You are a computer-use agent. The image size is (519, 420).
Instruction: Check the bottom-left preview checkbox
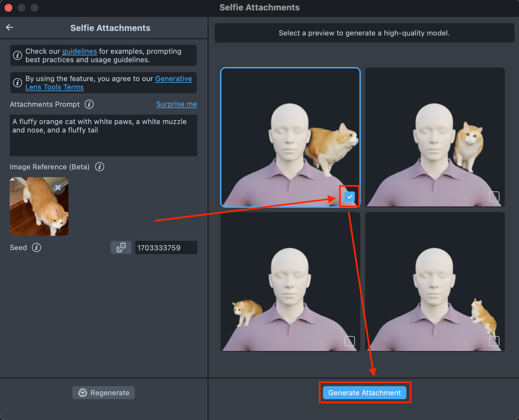(x=349, y=341)
